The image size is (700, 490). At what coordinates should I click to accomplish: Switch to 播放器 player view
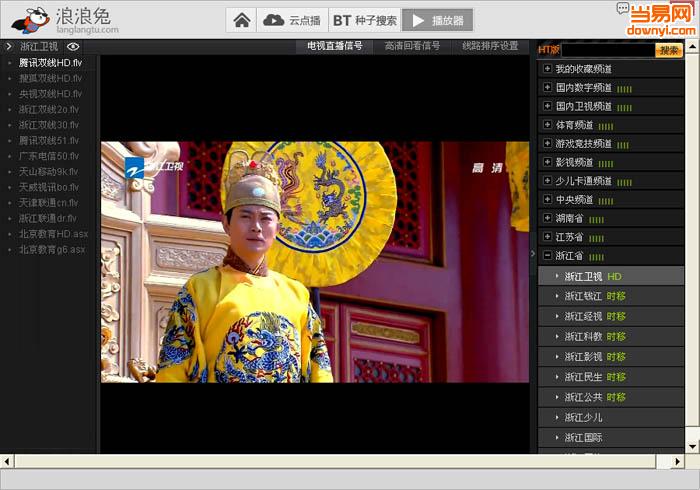[x=437, y=20]
